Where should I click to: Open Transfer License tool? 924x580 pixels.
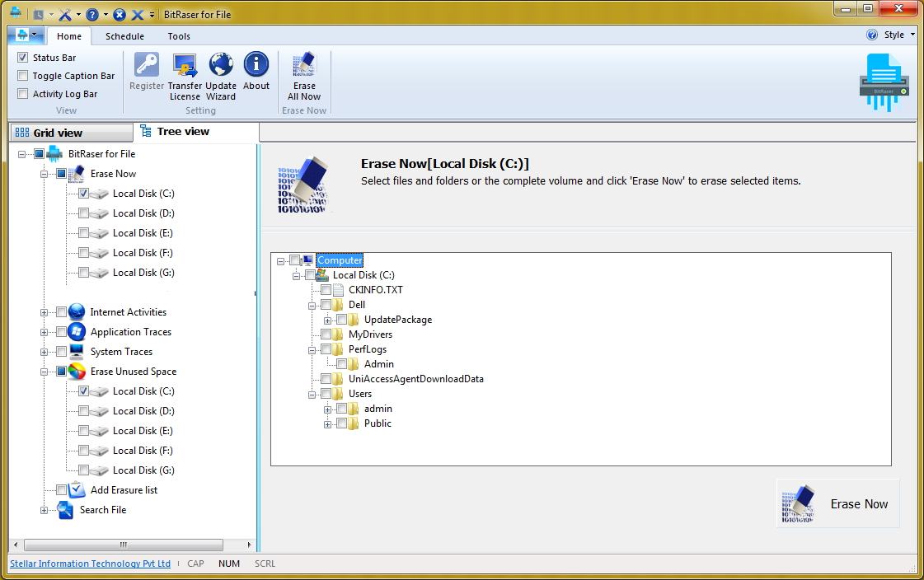185,64
